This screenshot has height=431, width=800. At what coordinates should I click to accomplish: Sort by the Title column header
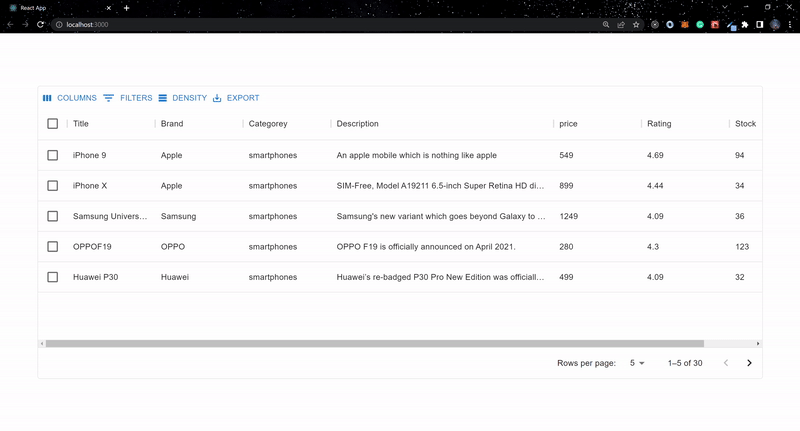81,124
